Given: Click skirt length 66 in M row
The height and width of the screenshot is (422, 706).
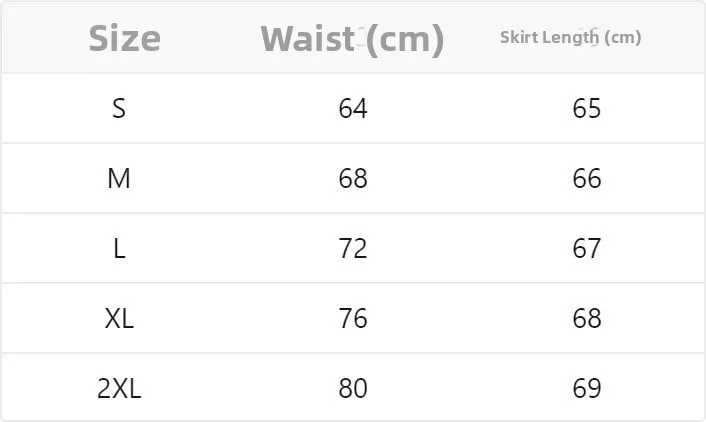Looking at the screenshot, I should (x=587, y=178).
